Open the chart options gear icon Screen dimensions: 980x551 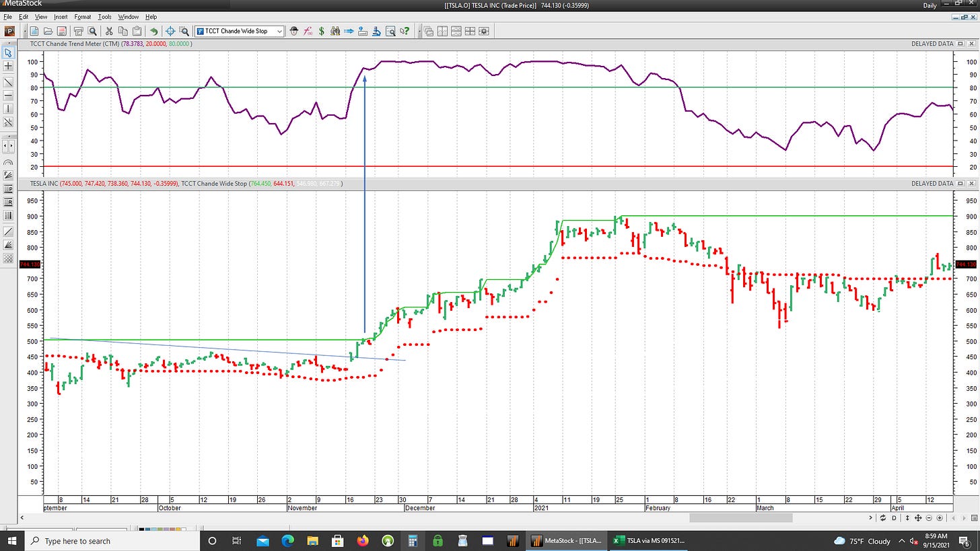click(483, 31)
